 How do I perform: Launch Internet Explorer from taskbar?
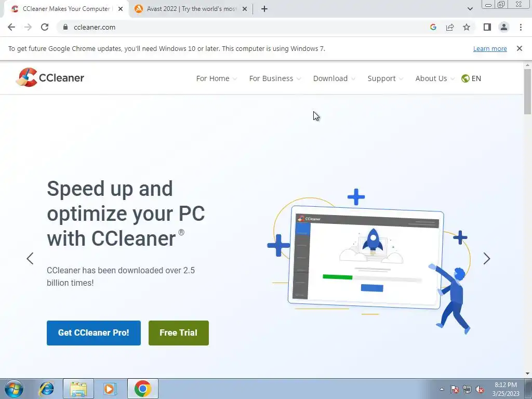click(x=46, y=389)
